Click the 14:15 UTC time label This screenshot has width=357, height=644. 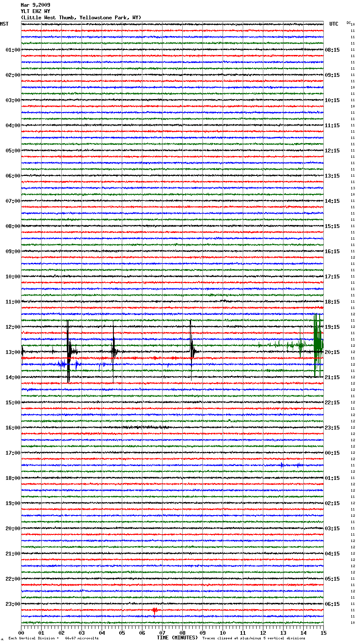tap(332, 201)
